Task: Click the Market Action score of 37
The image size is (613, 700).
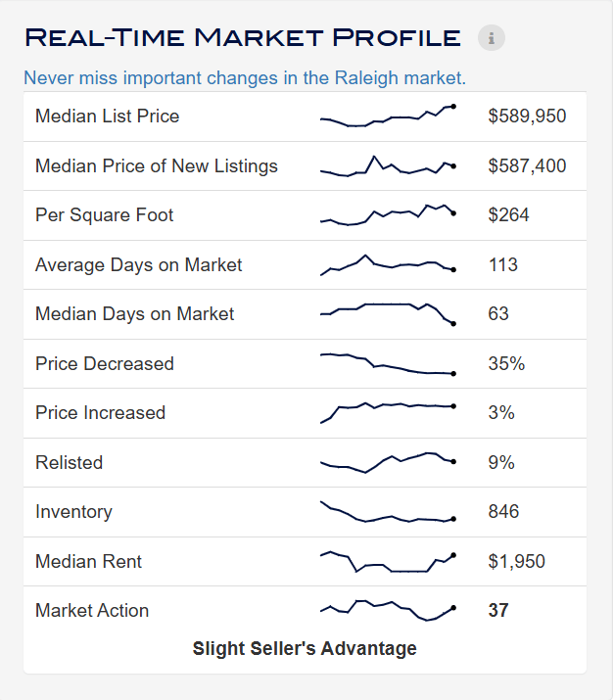Action: click(498, 611)
